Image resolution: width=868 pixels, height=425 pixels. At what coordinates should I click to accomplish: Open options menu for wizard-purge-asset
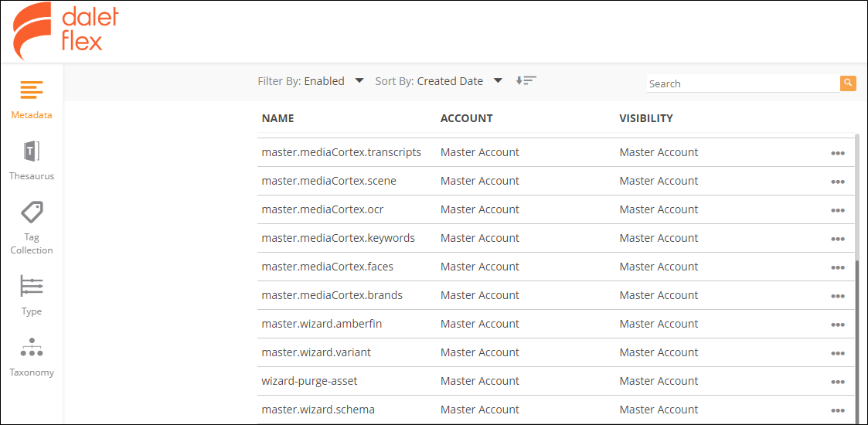click(838, 382)
